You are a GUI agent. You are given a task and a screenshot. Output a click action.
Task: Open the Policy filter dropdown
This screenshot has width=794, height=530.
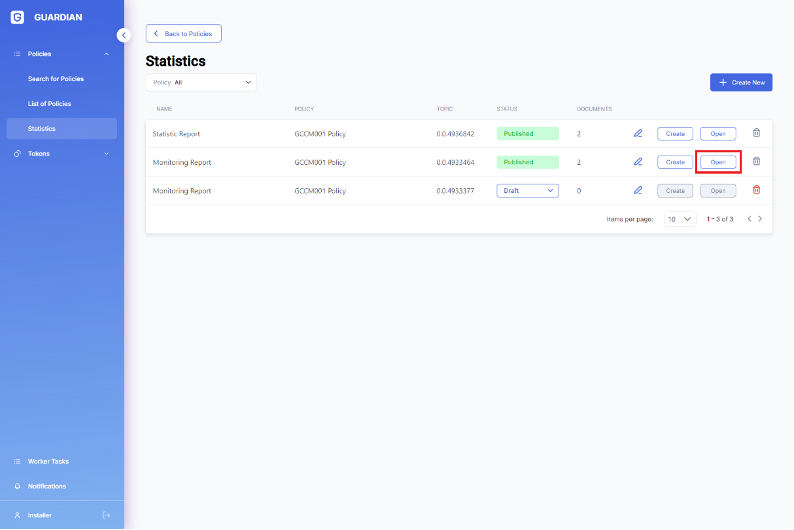pyautogui.click(x=201, y=82)
